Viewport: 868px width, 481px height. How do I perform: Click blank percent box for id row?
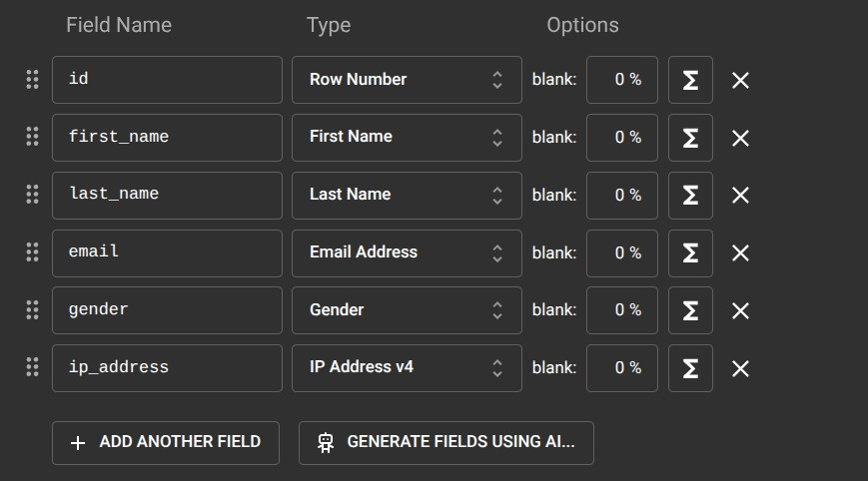click(621, 80)
